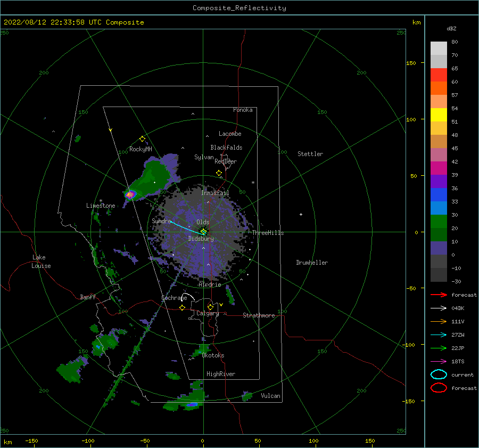Click the Cochrane town label
This screenshot has width=479, height=448.
(x=174, y=298)
